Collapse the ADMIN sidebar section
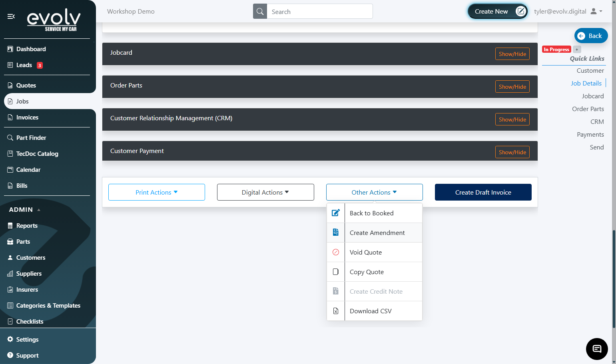 [x=25, y=210]
